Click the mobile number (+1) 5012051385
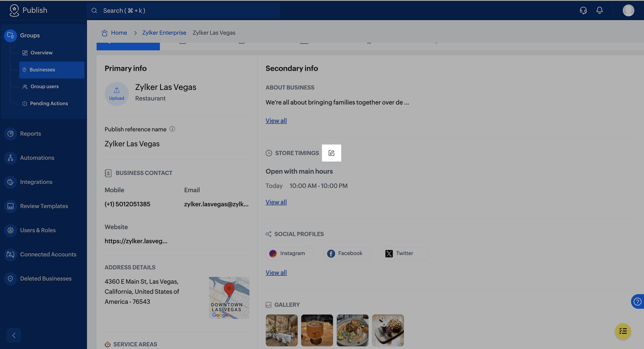 [127, 204]
